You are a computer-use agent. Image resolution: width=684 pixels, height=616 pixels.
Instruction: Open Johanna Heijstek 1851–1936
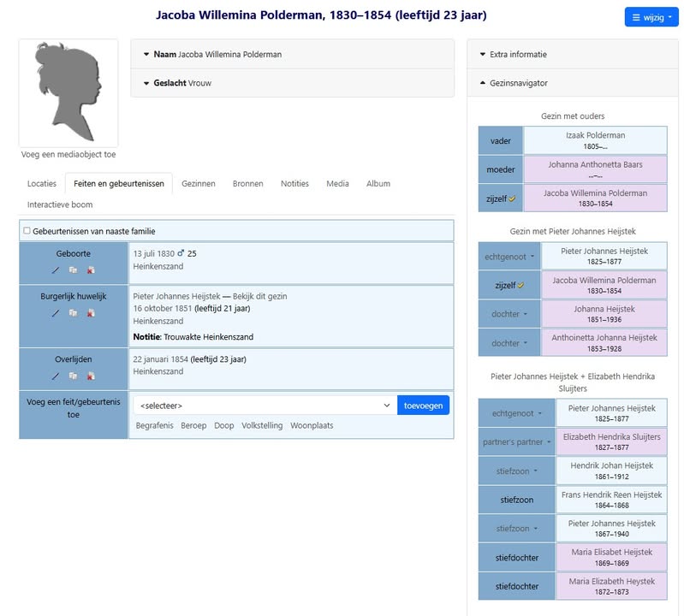(x=604, y=309)
